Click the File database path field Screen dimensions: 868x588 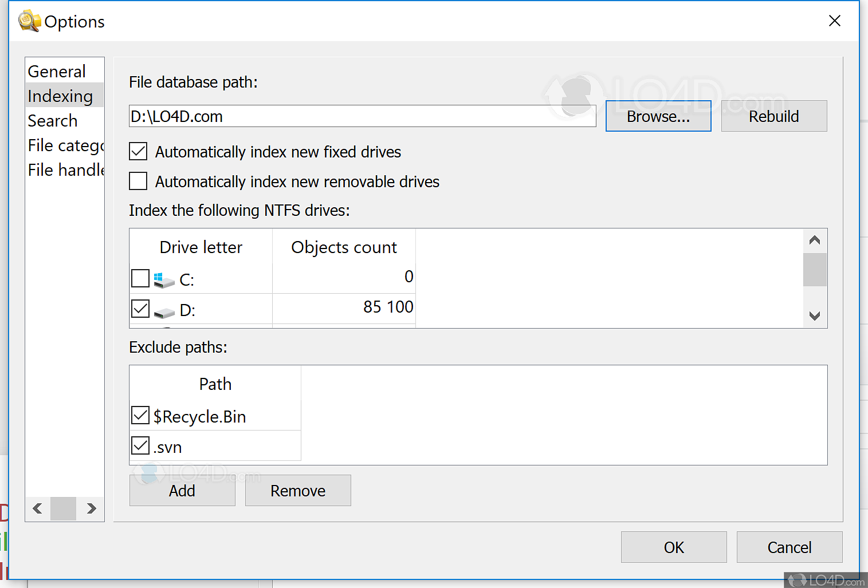point(362,116)
